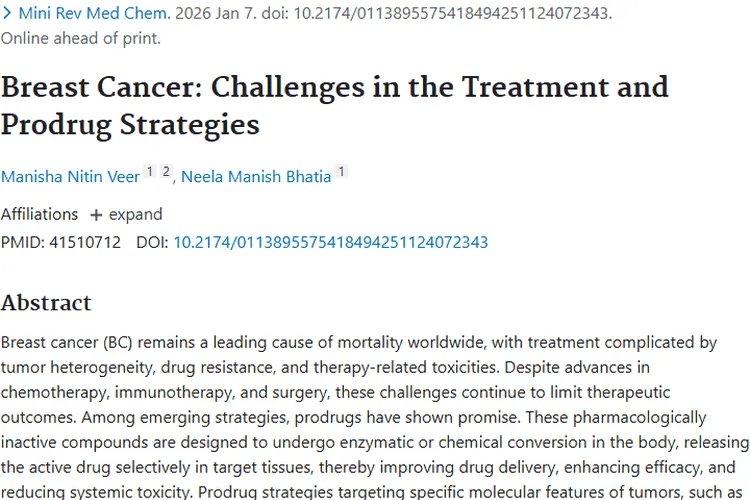Open author Neela Manish Bhatia's link
Image resolution: width=750 pixels, height=500 pixels.
pos(256,177)
